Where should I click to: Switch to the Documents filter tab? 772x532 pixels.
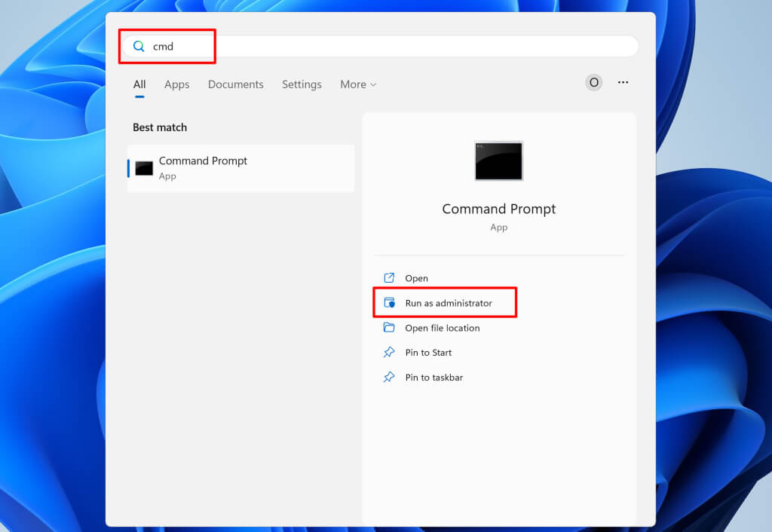235,84
